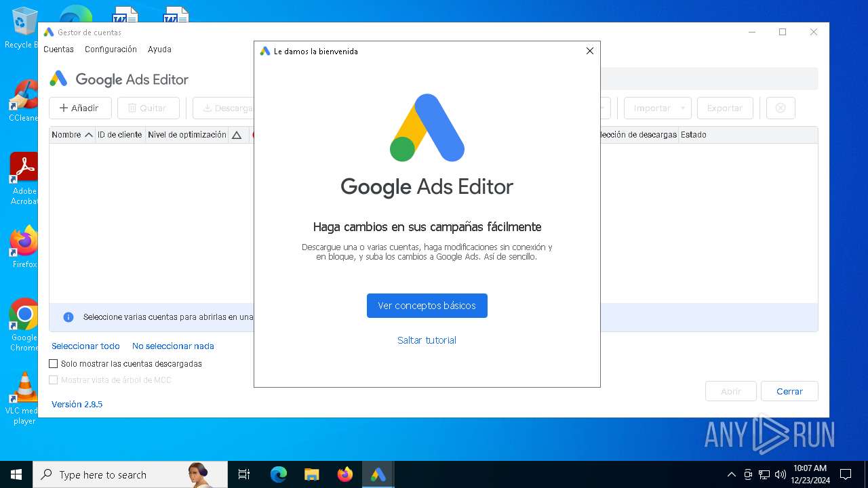Open Google Chrome desktop shortcut
The image size is (868, 488).
coord(23,325)
